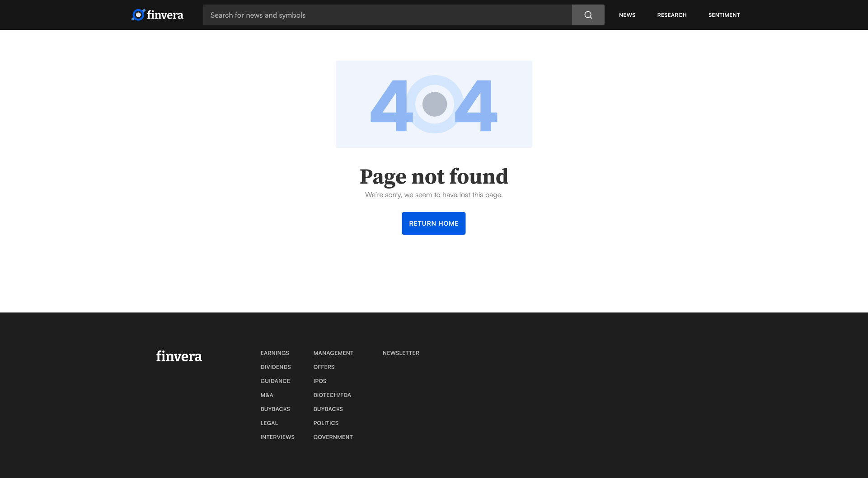Go to the Sentiment section

point(724,15)
